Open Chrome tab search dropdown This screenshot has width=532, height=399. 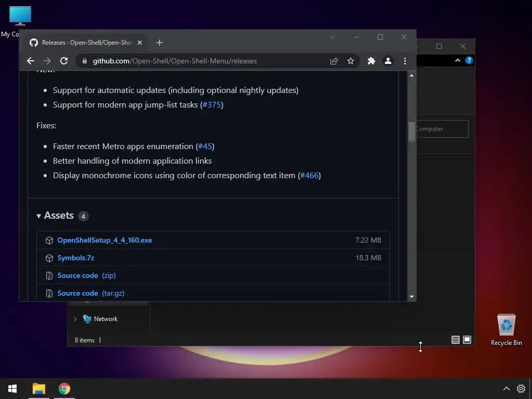(332, 37)
